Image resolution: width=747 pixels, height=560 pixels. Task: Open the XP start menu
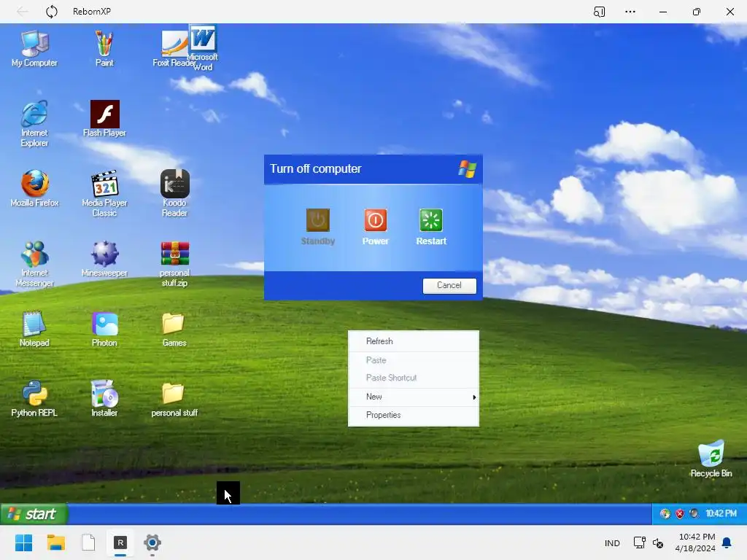tap(34, 514)
